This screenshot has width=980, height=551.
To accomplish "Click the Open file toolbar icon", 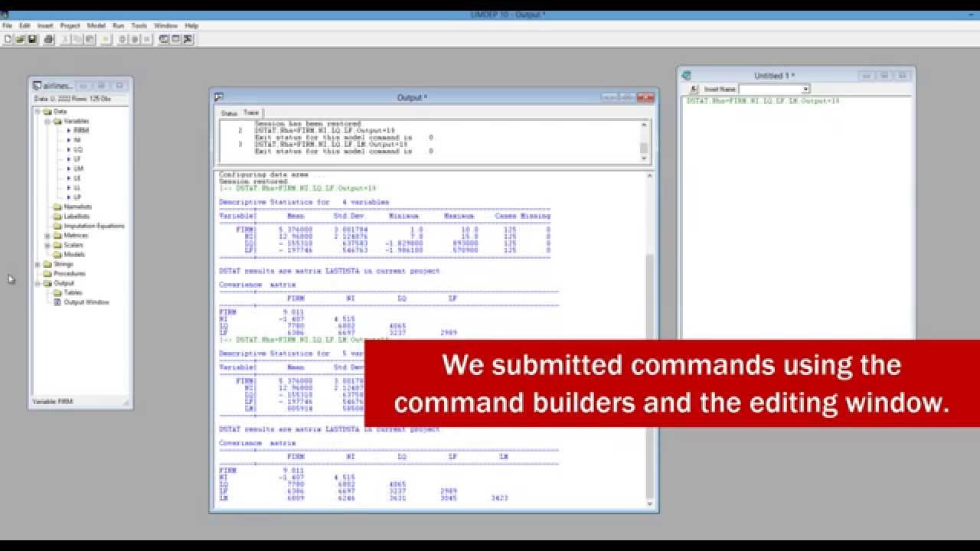I will coord(19,39).
